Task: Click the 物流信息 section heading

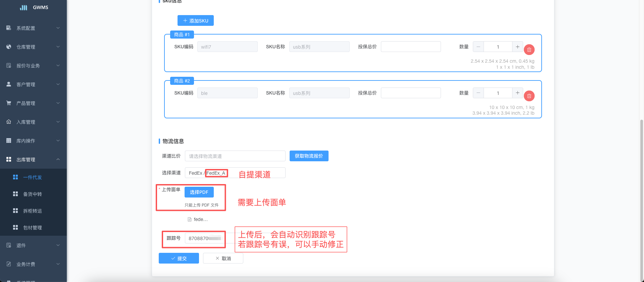Action: point(173,141)
